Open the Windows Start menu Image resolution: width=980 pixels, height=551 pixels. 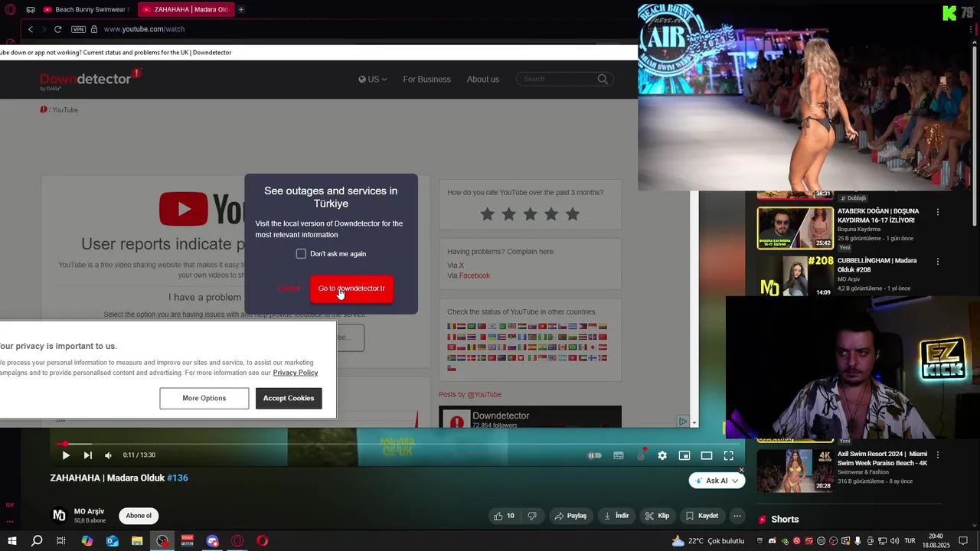pyautogui.click(x=11, y=541)
